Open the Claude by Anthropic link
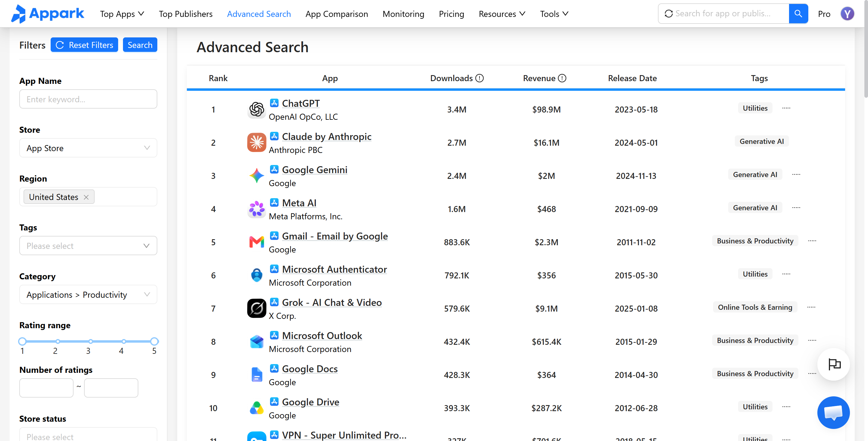The image size is (868, 441). pos(326,137)
